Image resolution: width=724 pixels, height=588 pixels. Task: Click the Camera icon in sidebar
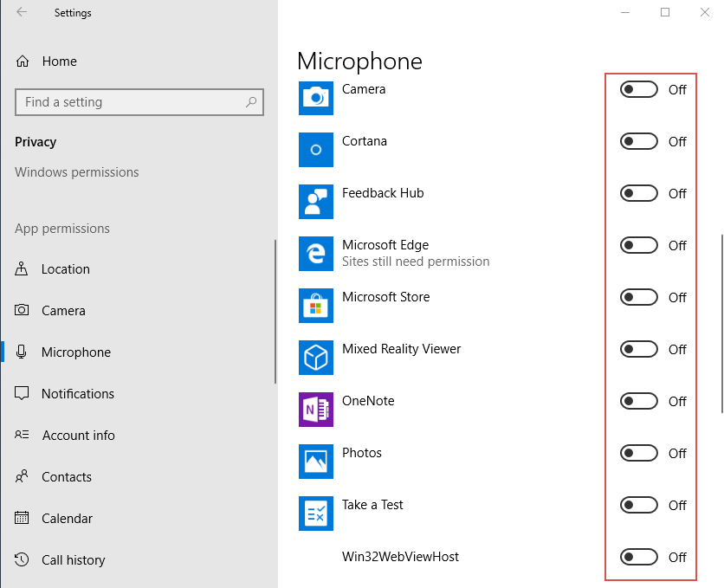22,310
